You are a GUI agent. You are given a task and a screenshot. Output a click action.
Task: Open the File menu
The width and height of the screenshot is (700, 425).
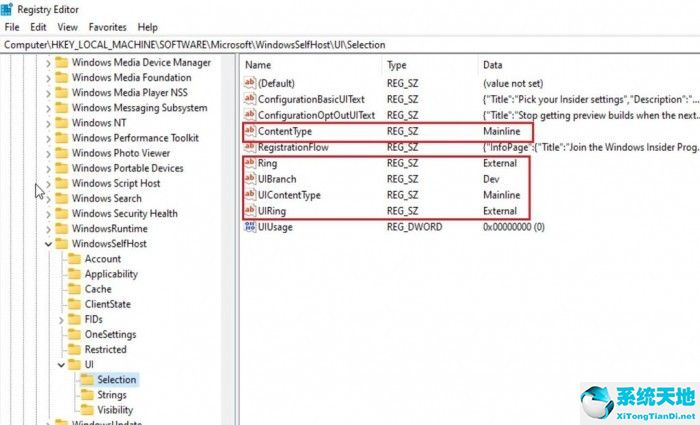(12, 27)
